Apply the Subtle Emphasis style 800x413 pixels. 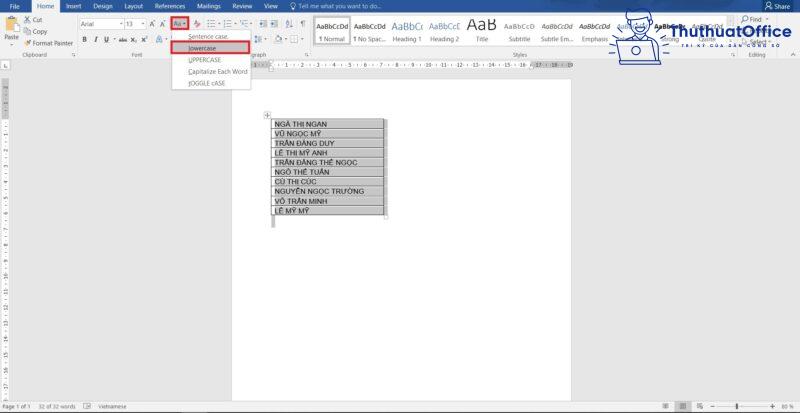pyautogui.click(x=557, y=31)
